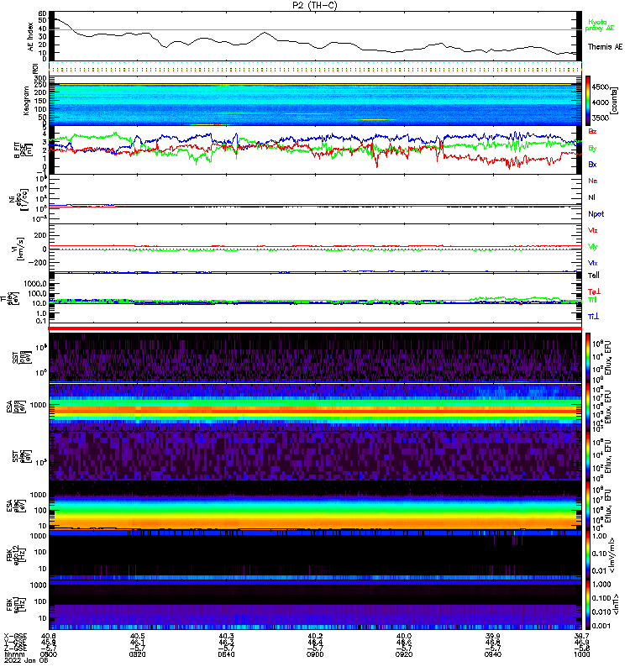This screenshot has width=630, height=672.
Task: Click the SST ions Eflux color bar
Action: (588, 357)
